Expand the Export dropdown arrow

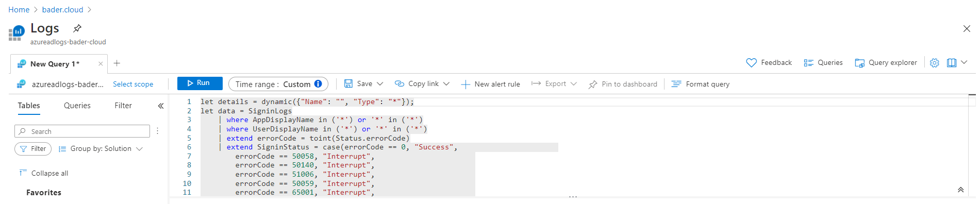[574, 83]
